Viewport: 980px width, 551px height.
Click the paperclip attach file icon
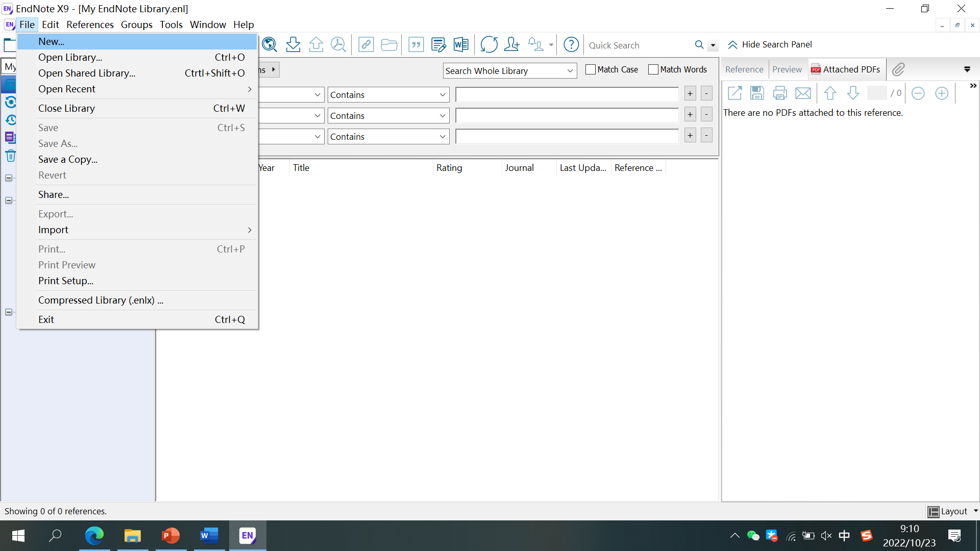tap(898, 69)
